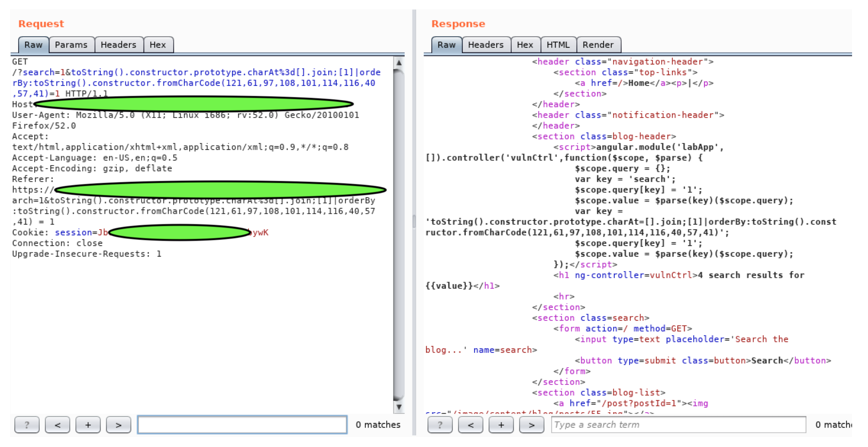Click the Response 'Type a search term' field
Screen dimensions: 868x447
(678, 425)
